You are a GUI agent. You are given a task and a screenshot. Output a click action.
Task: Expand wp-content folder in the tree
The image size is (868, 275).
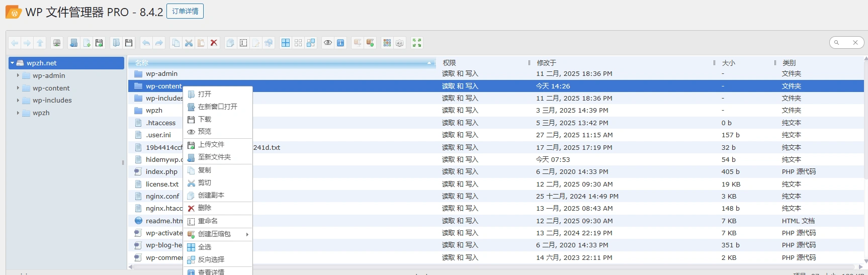[x=18, y=88]
